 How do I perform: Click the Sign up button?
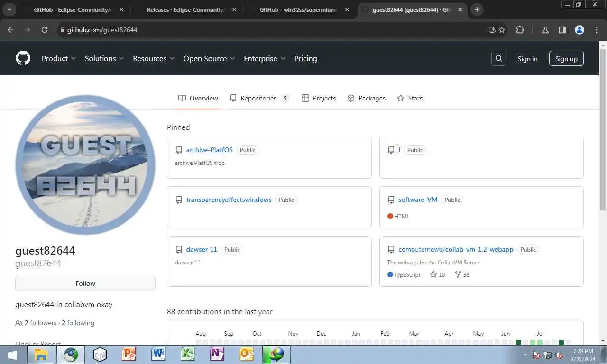click(566, 58)
